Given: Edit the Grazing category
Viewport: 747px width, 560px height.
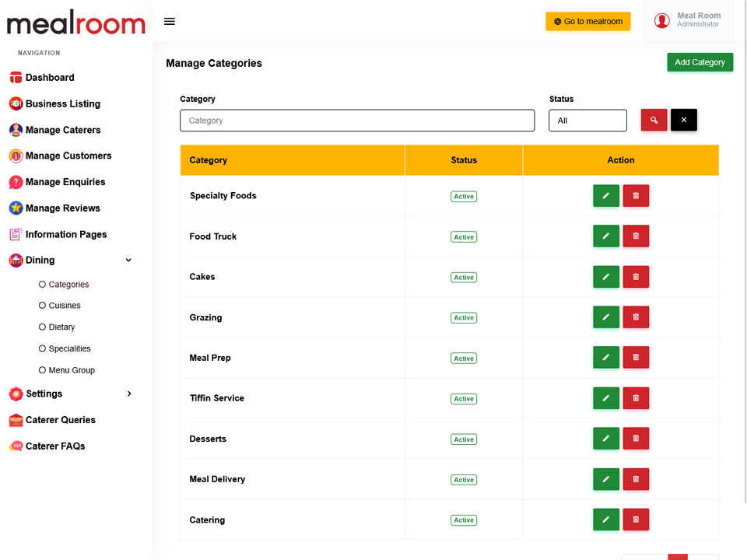Looking at the screenshot, I should pos(606,317).
